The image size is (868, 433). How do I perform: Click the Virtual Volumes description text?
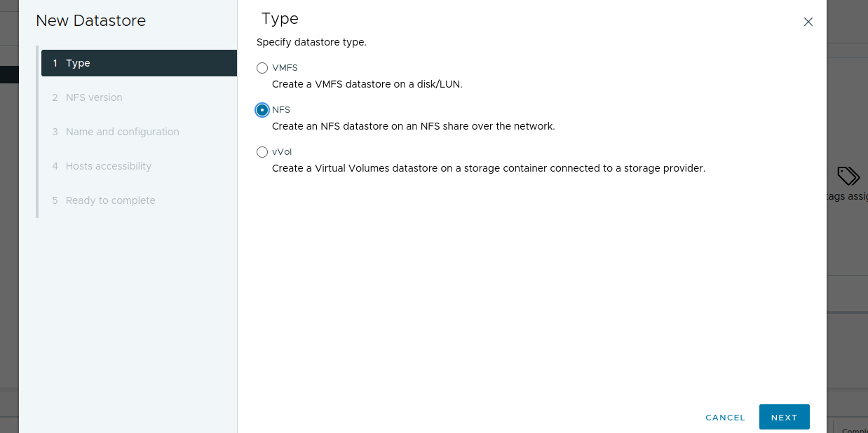click(488, 168)
